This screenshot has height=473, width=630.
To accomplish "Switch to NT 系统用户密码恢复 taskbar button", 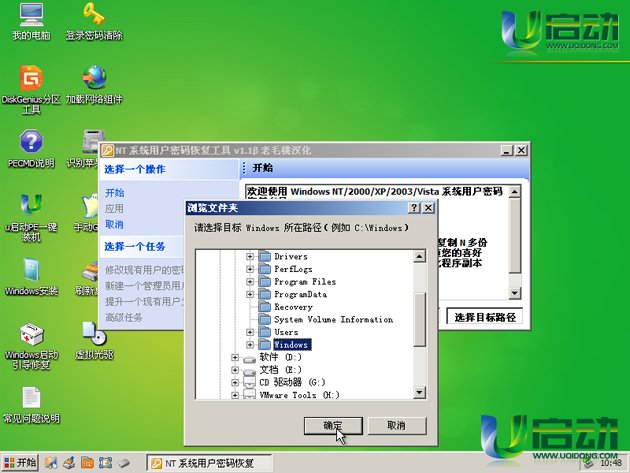I will 209,463.
